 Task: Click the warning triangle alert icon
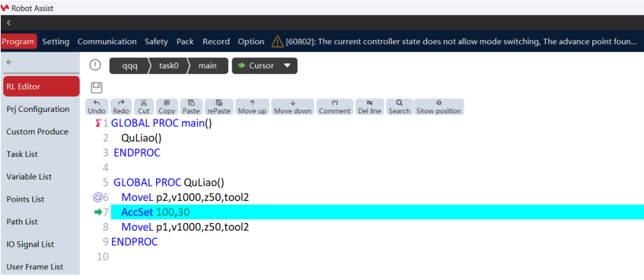277,41
